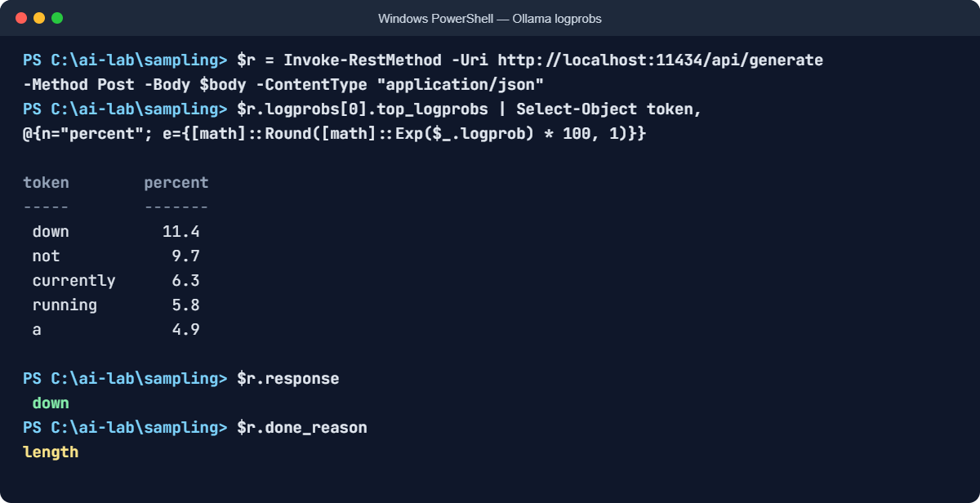Click the localhost:11434 API URL text
980x503 pixels.
(661, 60)
